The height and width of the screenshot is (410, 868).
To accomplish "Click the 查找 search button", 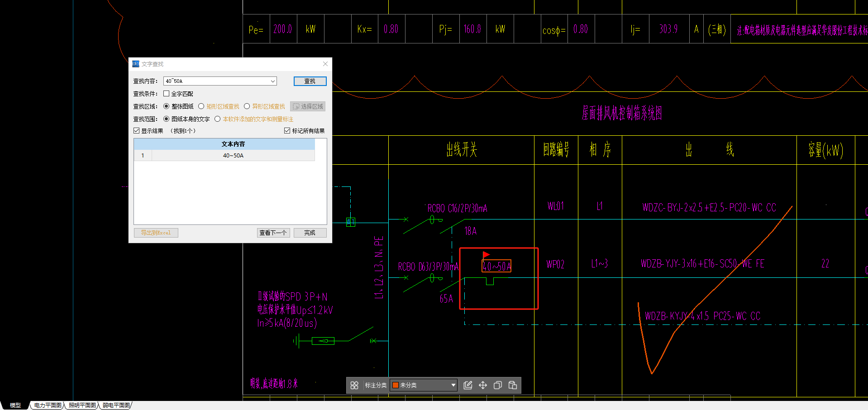I will click(310, 81).
